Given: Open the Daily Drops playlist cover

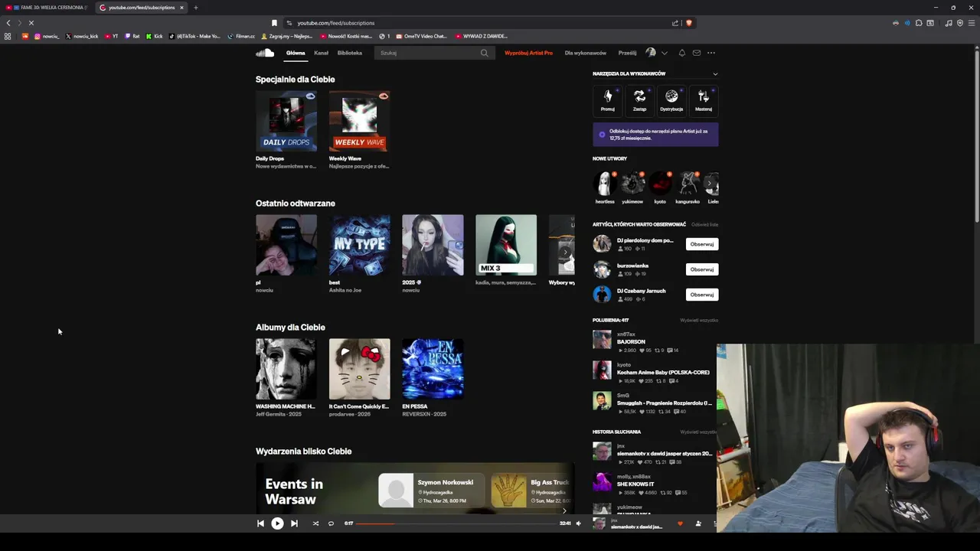Looking at the screenshot, I should tap(286, 121).
